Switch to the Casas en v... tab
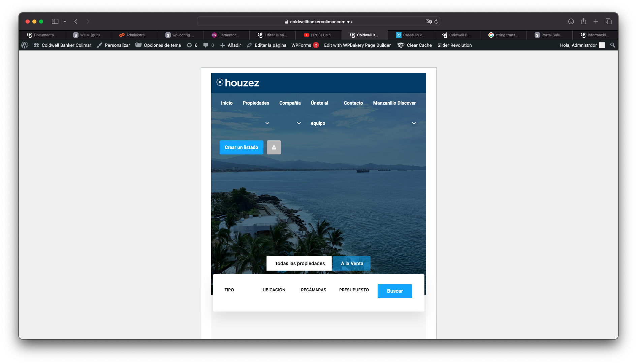 pyautogui.click(x=411, y=35)
